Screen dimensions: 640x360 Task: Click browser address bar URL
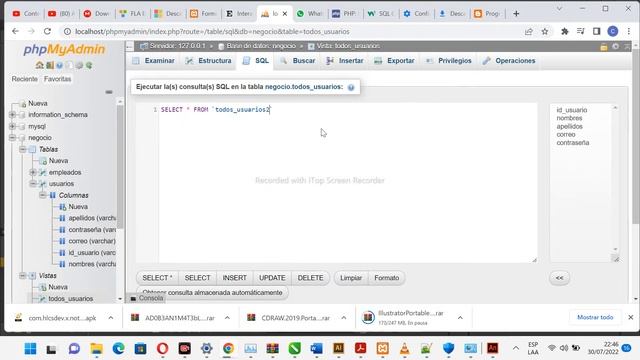pyautogui.click(x=212, y=31)
